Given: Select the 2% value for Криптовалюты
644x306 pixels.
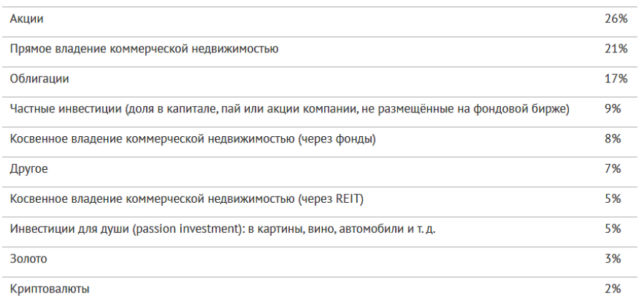Looking at the screenshot, I should click(613, 289).
